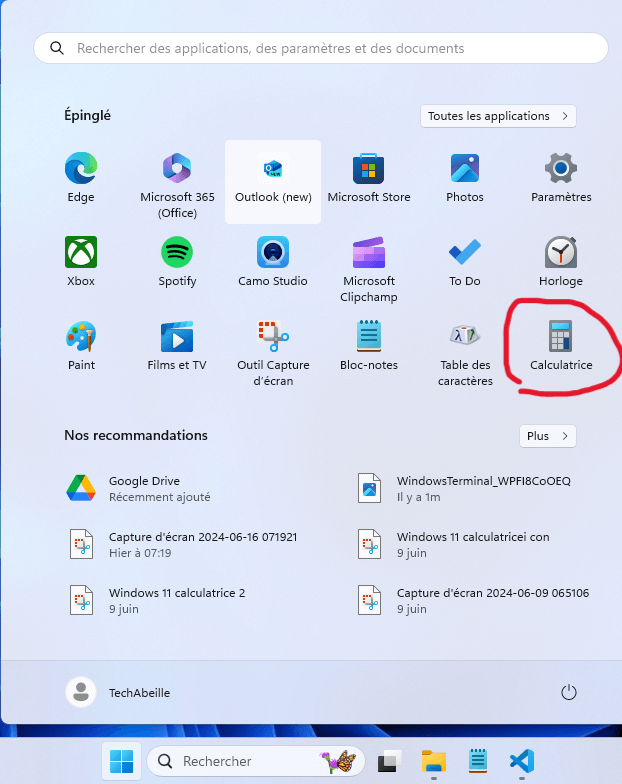Launch Microsoft 365 (Office)

(x=177, y=186)
